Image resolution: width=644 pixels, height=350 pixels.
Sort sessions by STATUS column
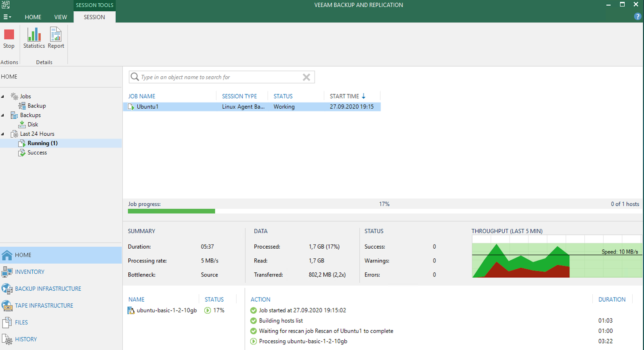pyautogui.click(x=283, y=96)
